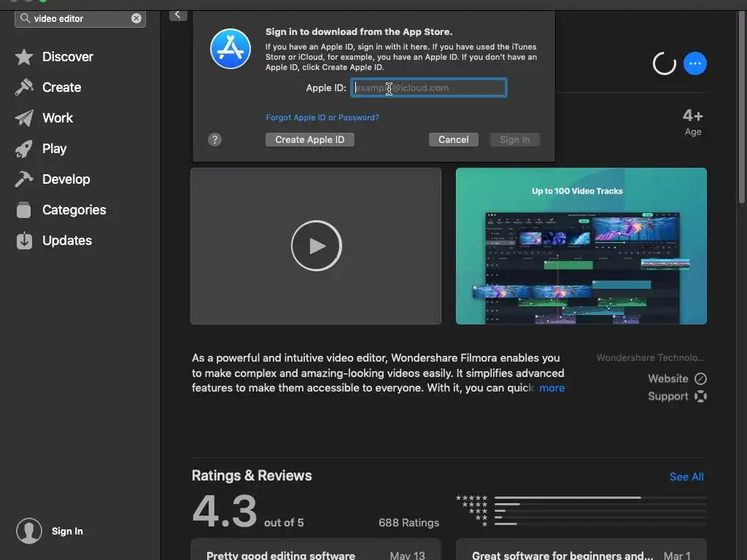Click the 4+ Age rating
This screenshot has height=560, width=747.
point(693,122)
